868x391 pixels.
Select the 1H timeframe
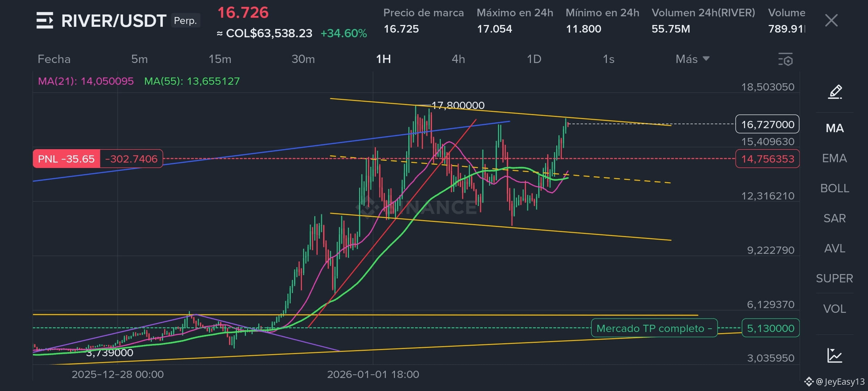[x=383, y=59]
